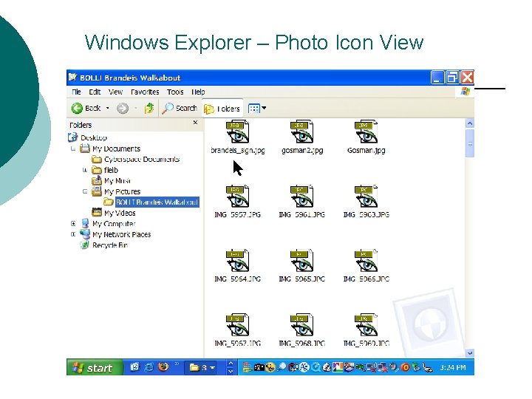Close the Folders pane with X
The height and width of the screenshot is (399, 532).
[195, 123]
